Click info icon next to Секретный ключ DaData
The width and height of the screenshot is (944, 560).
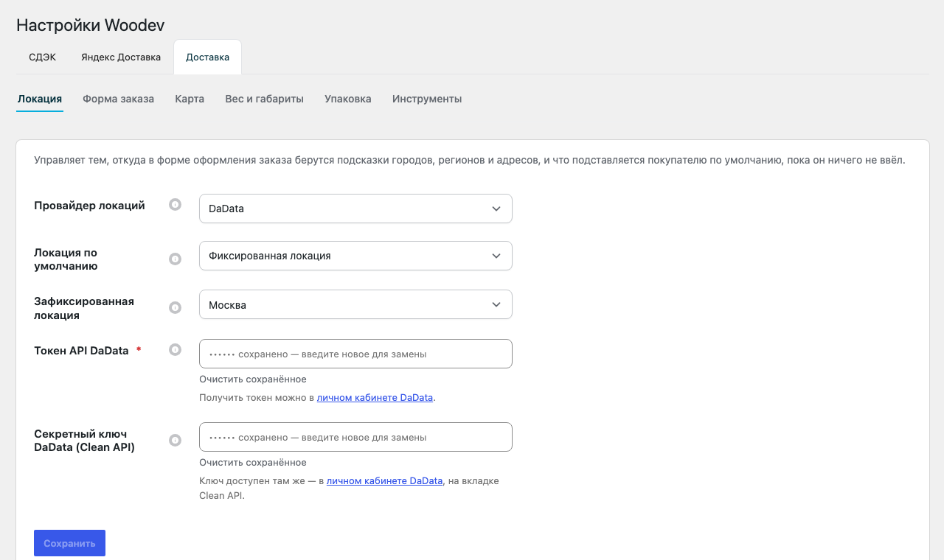175,441
